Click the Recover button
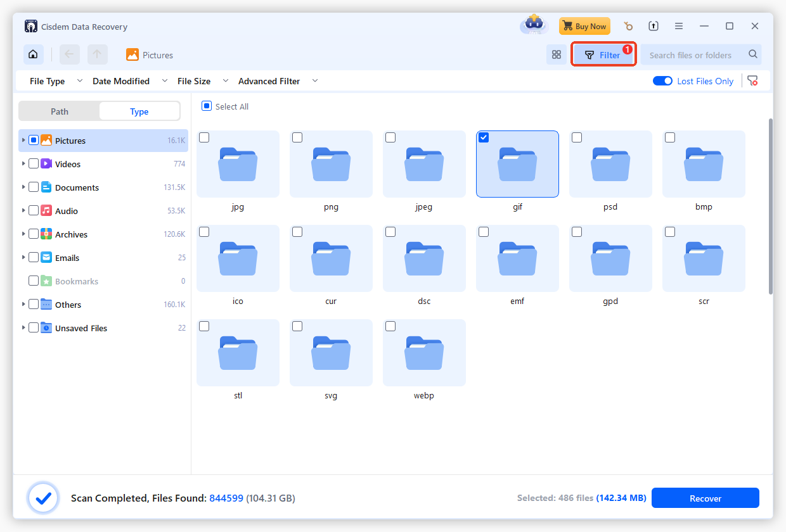Image resolution: width=786 pixels, height=532 pixels. [x=705, y=498]
